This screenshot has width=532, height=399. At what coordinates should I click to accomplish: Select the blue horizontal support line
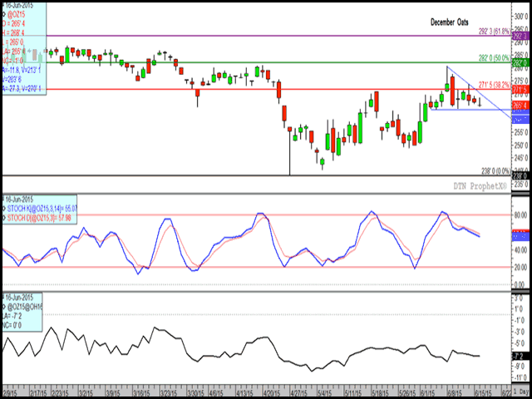(x=471, y=109)
